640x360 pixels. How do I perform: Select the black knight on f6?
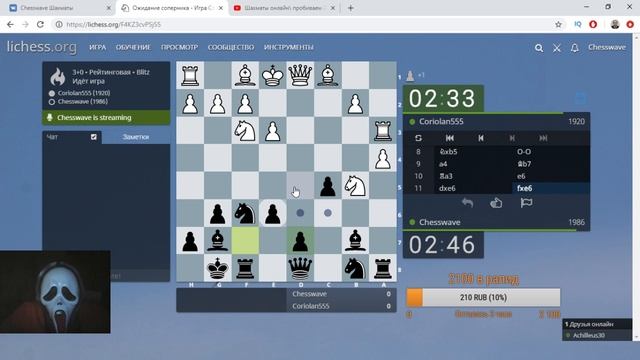(x=245, y=213)
